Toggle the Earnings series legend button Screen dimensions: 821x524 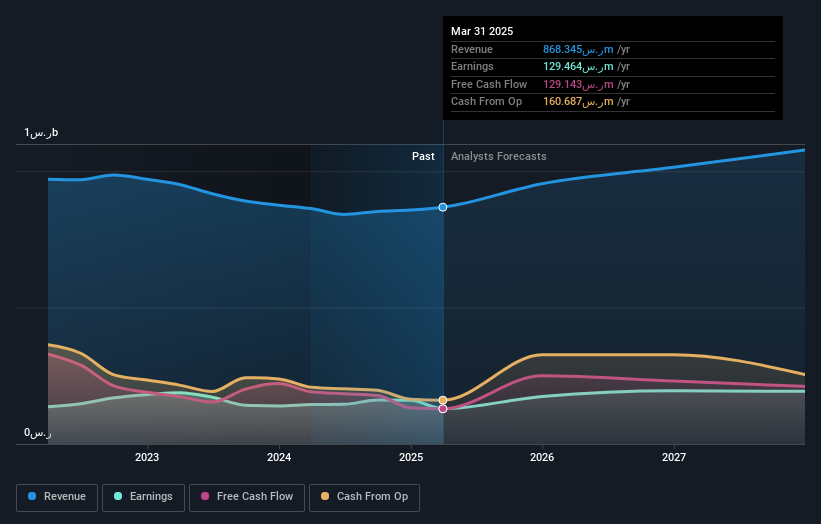[x=143, y=497]
